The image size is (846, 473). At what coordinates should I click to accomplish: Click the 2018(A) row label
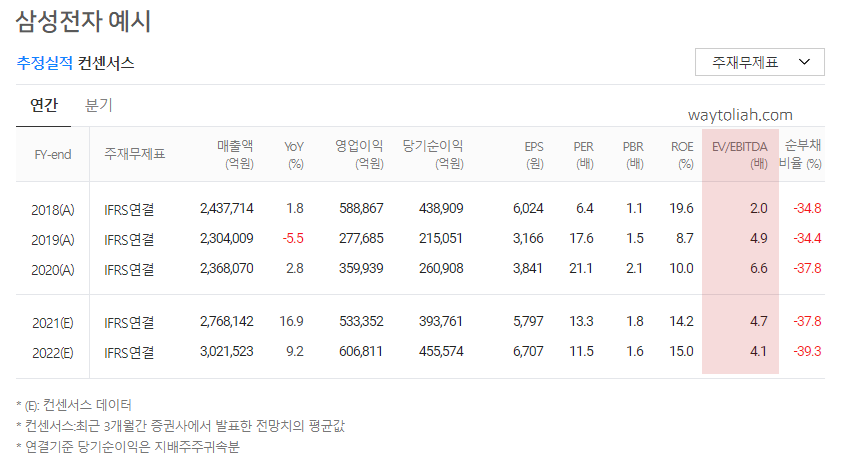(x=53, y=210)
